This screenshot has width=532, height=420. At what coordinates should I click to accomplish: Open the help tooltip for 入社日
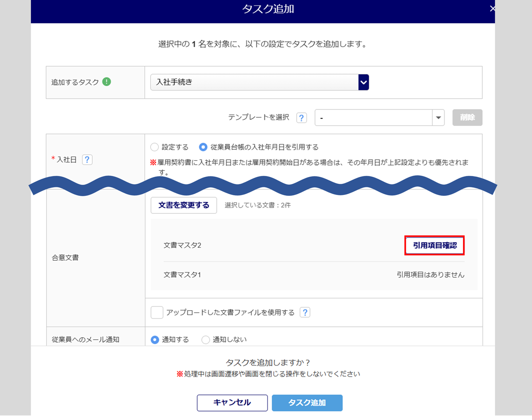click(87, 160)
